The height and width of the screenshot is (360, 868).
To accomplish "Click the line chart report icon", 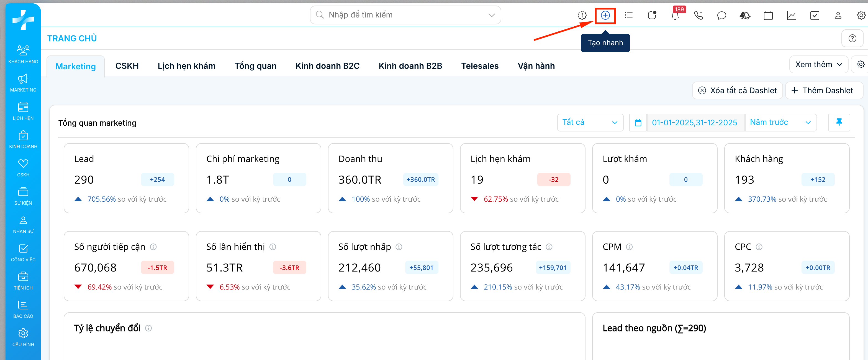I will 791,16.
